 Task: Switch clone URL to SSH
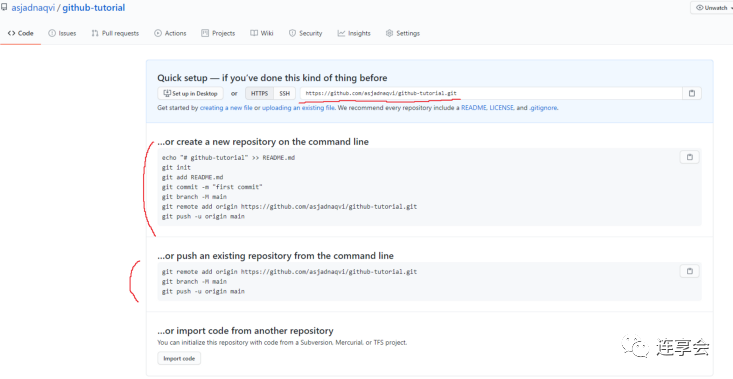click(284, 93)
